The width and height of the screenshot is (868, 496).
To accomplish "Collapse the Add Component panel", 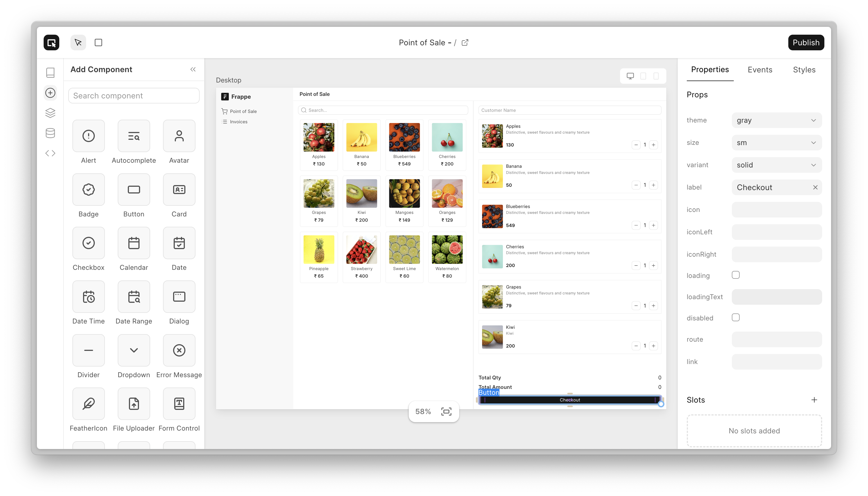I will tap(193, 69).
